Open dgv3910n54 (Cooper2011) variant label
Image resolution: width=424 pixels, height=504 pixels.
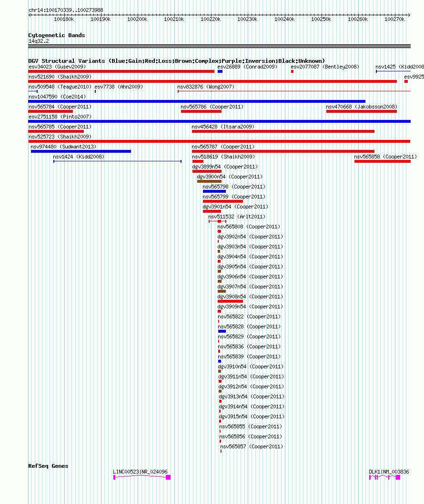click(251, 366)
